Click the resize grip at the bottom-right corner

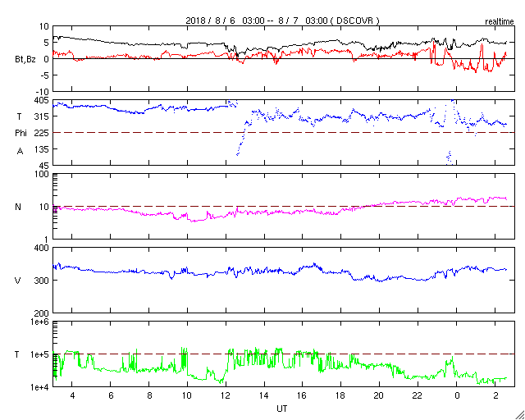pos(519,414)
